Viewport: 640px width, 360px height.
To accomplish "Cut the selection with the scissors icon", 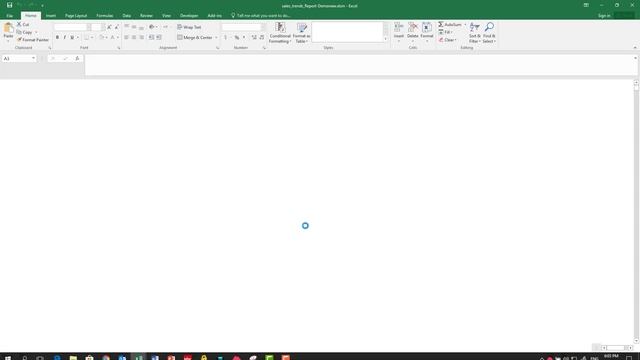I will click(19, 24).
